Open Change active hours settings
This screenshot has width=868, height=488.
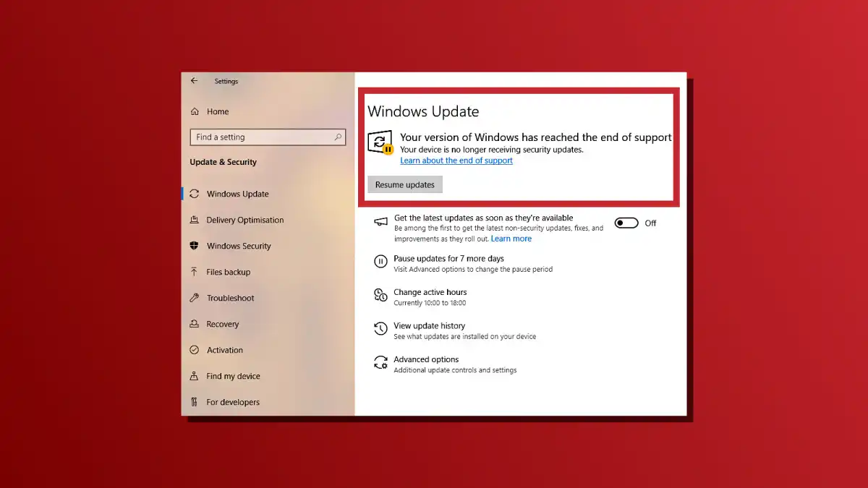click(430, 292)
